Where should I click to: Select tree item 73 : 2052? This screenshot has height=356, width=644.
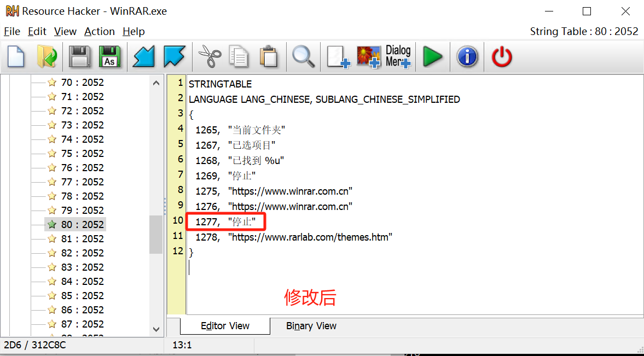point(82,125)
